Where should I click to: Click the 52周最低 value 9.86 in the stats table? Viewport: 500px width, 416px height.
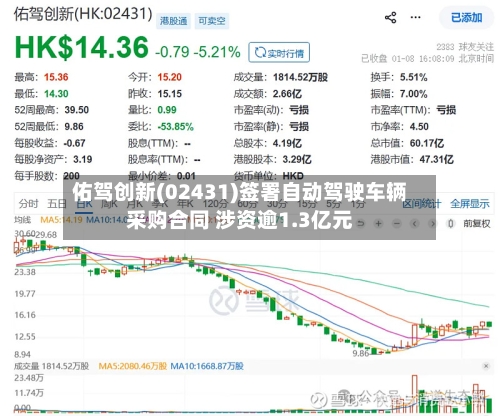point(74,127)
